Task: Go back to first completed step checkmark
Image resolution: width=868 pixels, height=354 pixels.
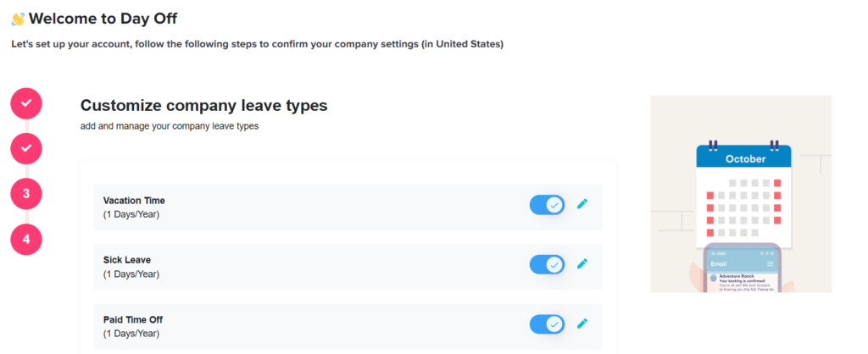Action: click(26, 102)
